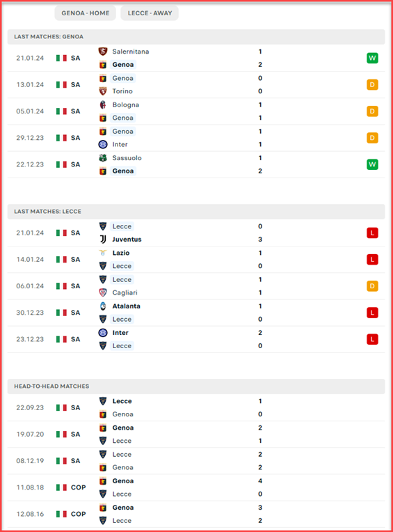Click the Sassuolo club crest icon

pos(103,158)
